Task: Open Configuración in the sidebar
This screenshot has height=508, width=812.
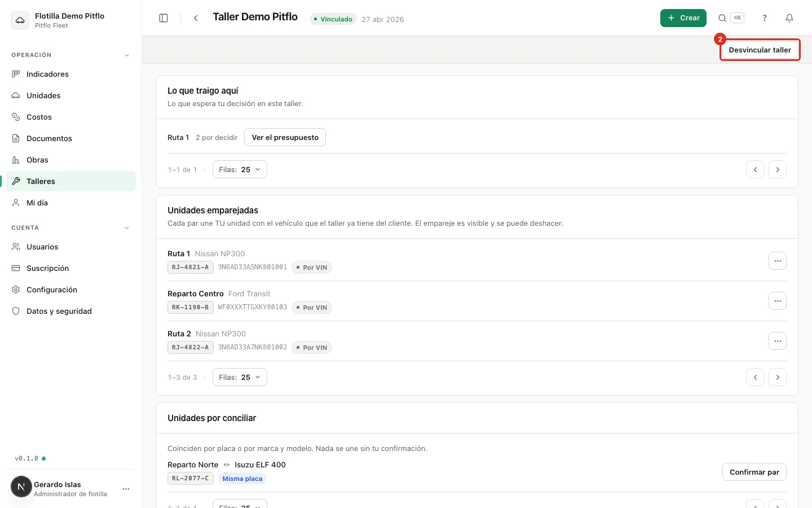Action: (x=71, y=290)
